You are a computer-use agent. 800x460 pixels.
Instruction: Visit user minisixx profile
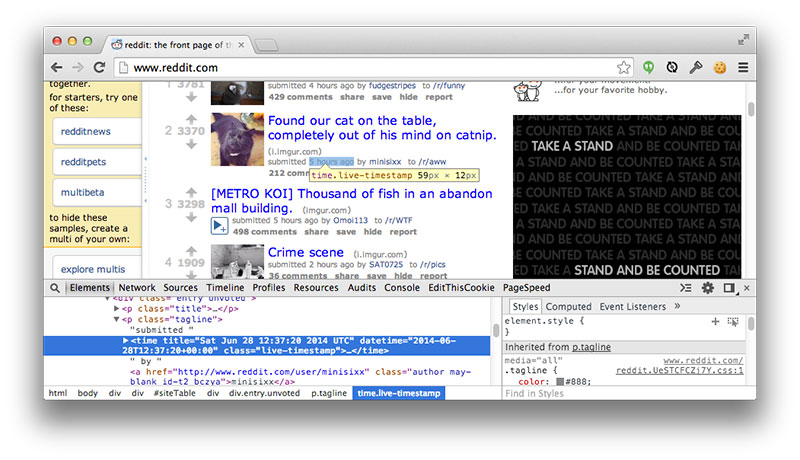click(x=385, y=162)
